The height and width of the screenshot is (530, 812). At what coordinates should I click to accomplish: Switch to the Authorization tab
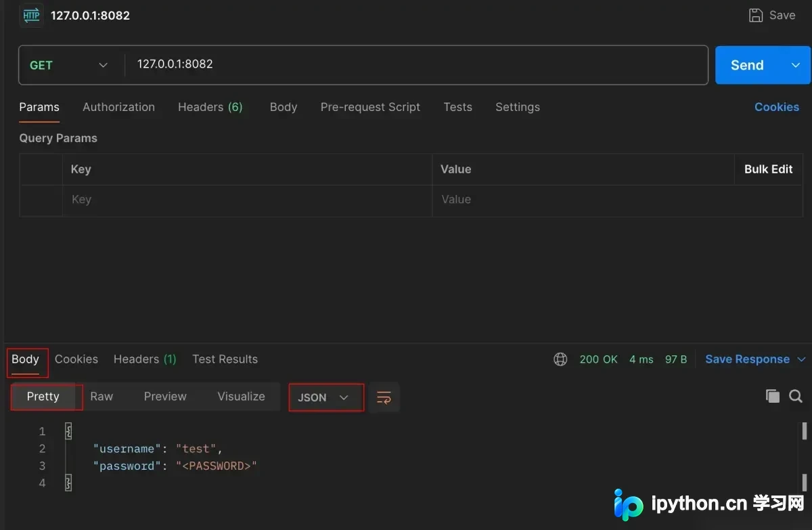pos(118,107)
